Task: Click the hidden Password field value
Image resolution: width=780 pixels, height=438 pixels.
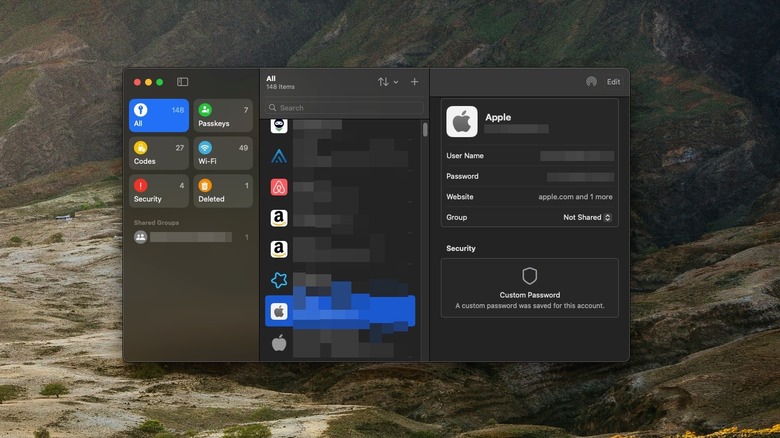Action: [577, 176]
